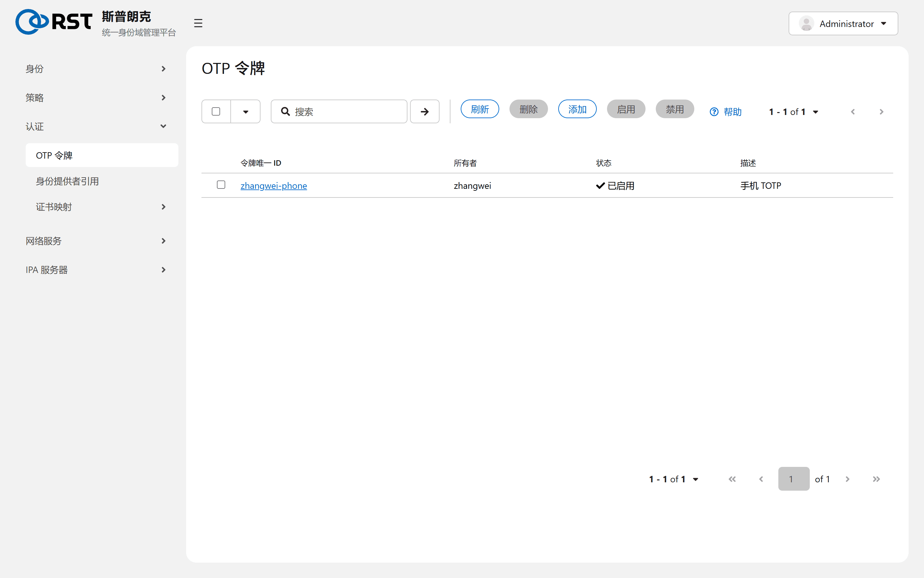Click the 状态 column header

pyautogui.click(x=604, y=163)
